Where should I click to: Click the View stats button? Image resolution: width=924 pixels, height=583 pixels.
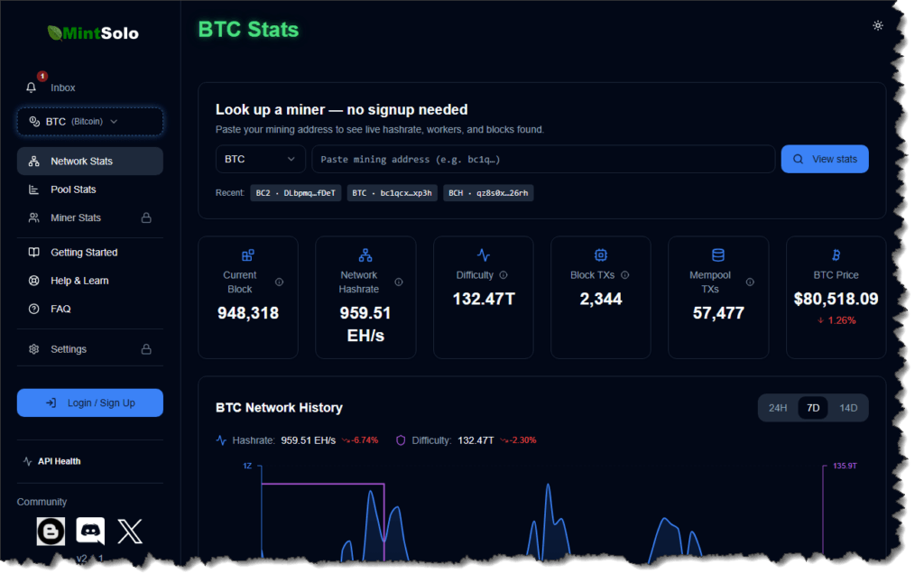[x=825, y=159]
